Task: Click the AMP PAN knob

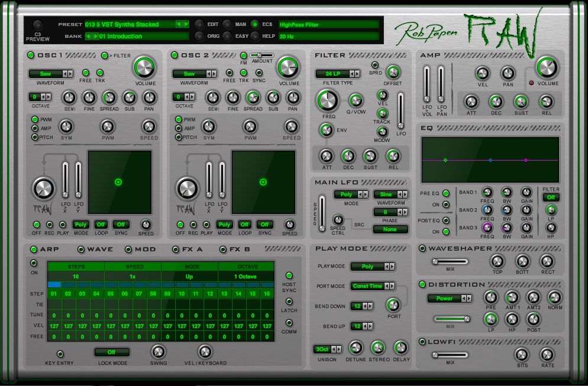Action: point(508,73)
